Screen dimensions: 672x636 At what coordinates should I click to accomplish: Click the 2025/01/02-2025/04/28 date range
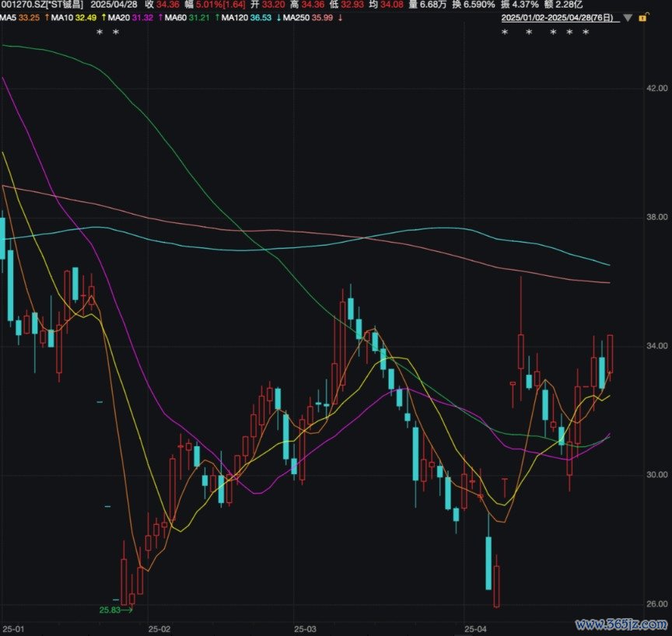coord(557,17)
